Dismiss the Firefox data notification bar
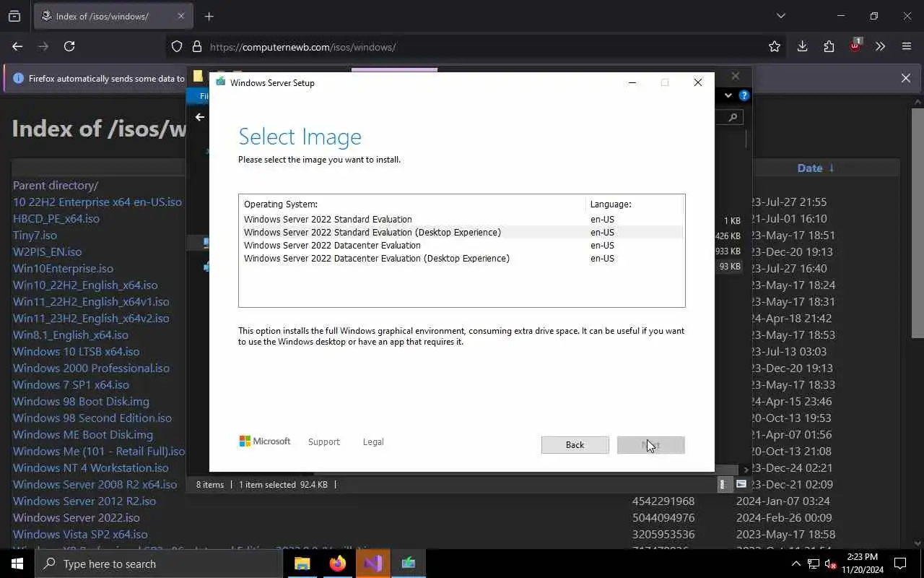The width and height of the screenshot is (924, 578). [906, 78]
